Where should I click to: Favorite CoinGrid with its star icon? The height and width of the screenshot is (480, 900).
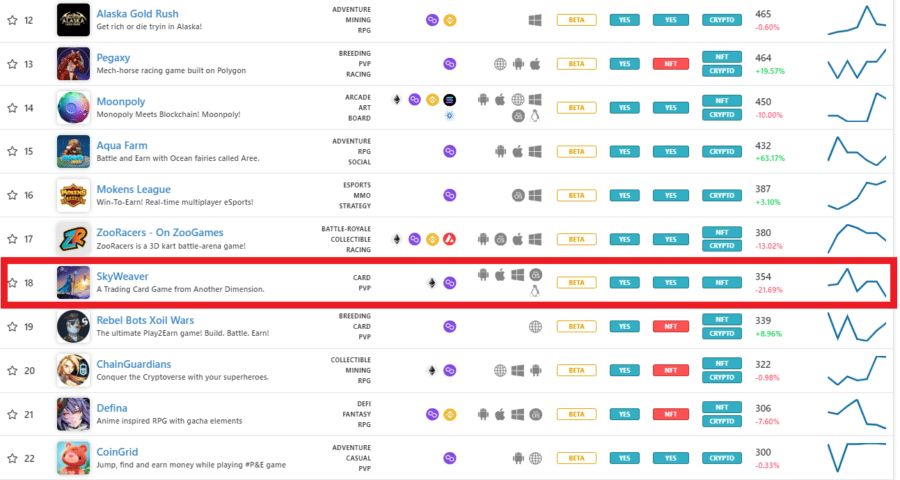12,457
